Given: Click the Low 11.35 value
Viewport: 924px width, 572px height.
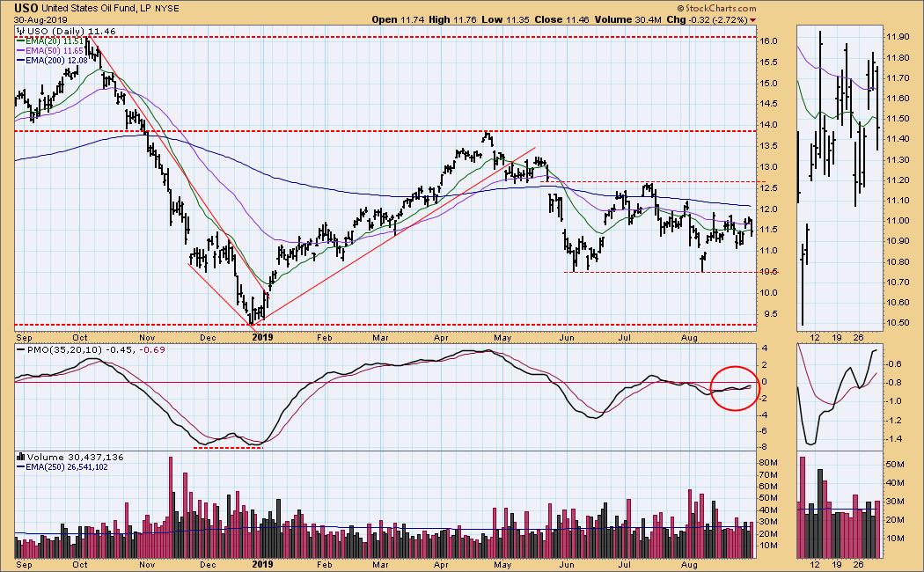Looking at the screenshot, I should click(506, 19).
